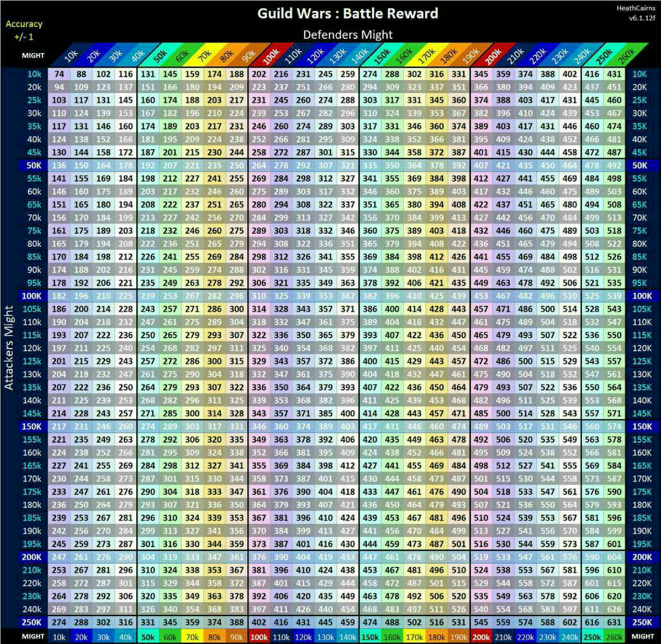Click the "MIGHT" label in the bottom-right corner
The image size is (661, 644).
tap(642, 636)
